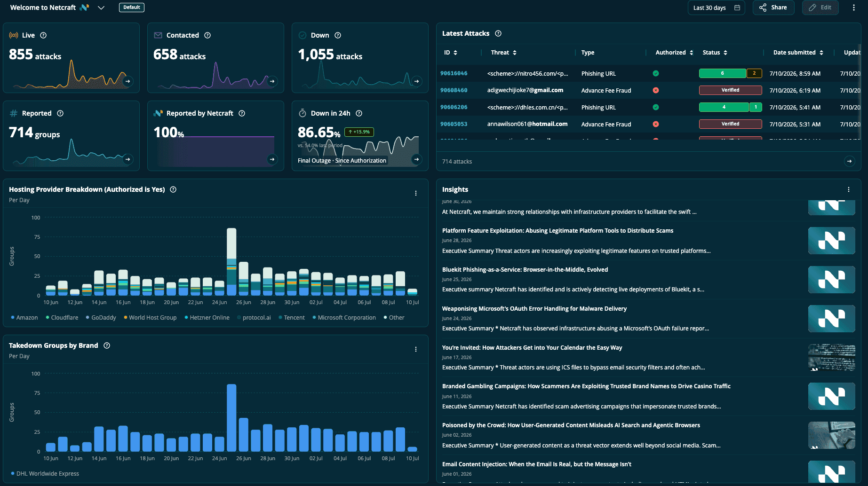Click green status segment 6 for nitro456.com
This screenshot has width=868, height=486.
[x=723, y=73]
